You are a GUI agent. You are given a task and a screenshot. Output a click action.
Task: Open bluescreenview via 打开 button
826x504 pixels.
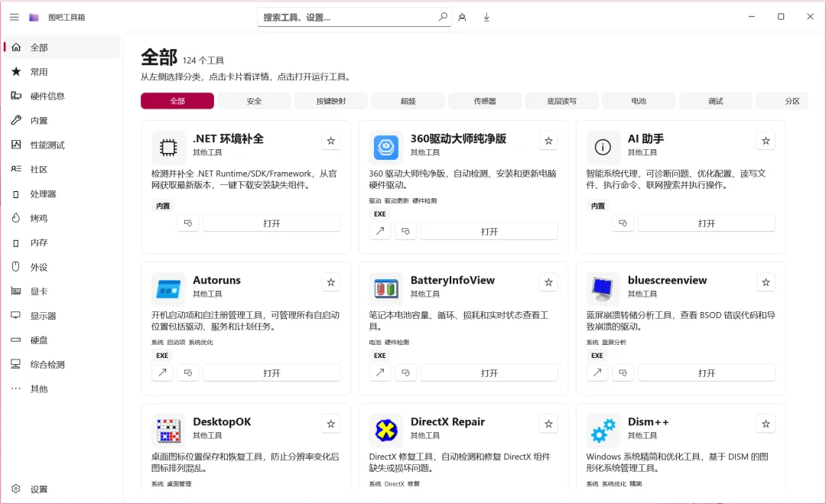click(707, 373)
